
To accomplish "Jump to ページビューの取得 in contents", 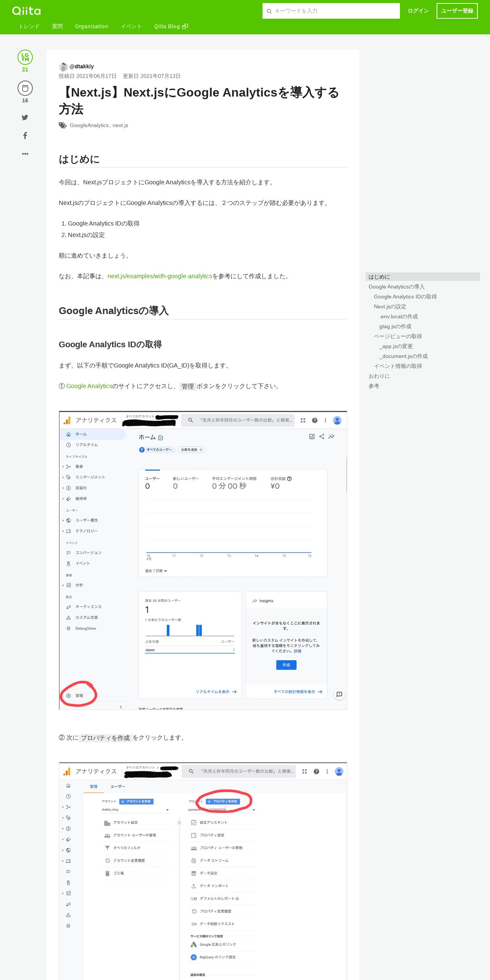I will coord(398,337).
